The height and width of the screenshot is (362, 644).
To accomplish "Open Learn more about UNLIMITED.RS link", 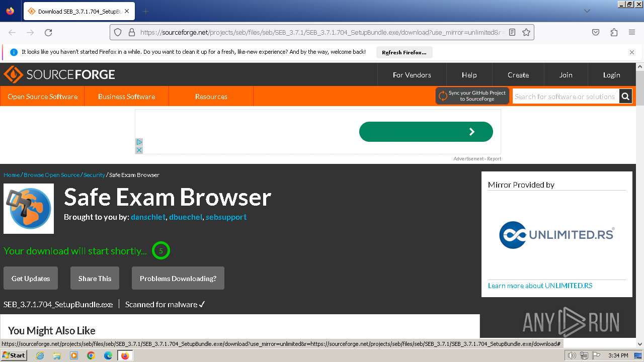I will pos(540,286).
